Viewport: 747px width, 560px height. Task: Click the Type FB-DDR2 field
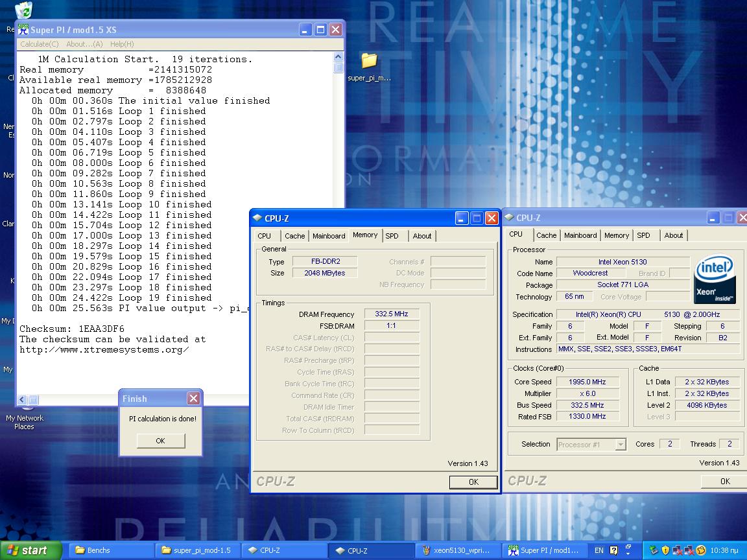click(325, 261)
